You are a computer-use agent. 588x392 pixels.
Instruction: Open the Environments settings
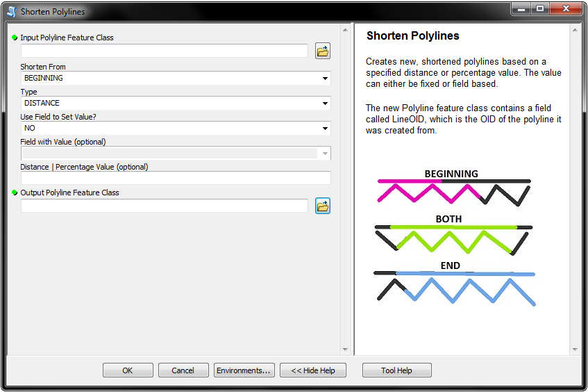point(244,370)
